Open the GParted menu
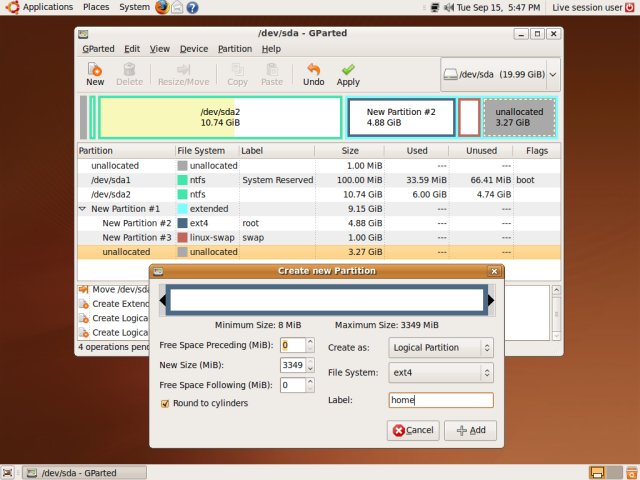Viewport: 640px width, 480px height. [98, 49]
